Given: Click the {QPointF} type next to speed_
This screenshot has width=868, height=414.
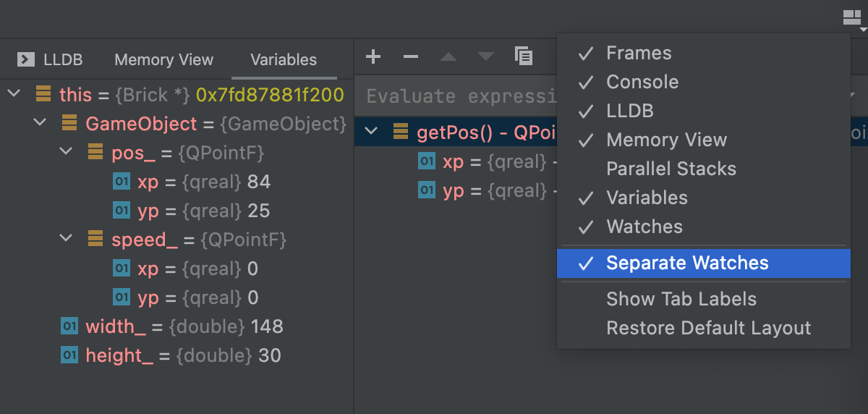Looking at the screenshot, I should [244, 240].
